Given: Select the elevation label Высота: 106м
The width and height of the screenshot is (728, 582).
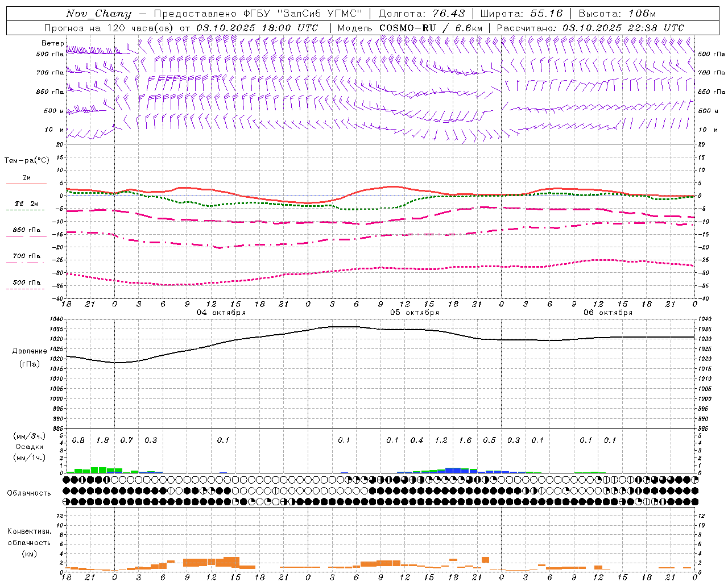Looking at the screenshot, I should [617, 14].
